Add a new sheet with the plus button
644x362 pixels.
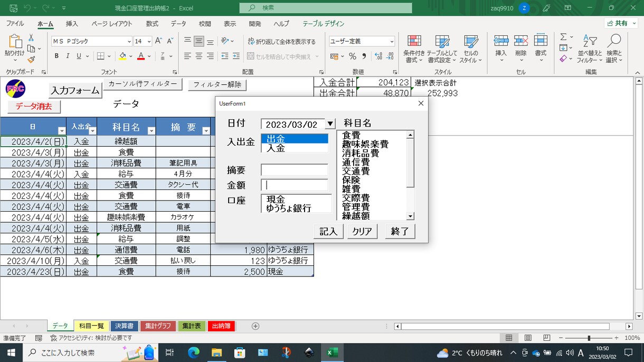tap(255, 326)
